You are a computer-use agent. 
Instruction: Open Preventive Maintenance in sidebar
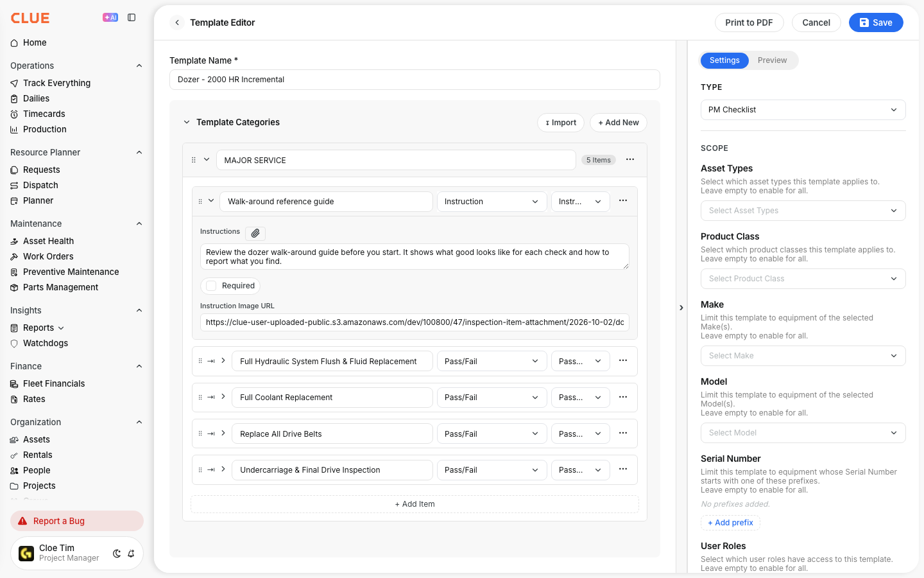71,272
